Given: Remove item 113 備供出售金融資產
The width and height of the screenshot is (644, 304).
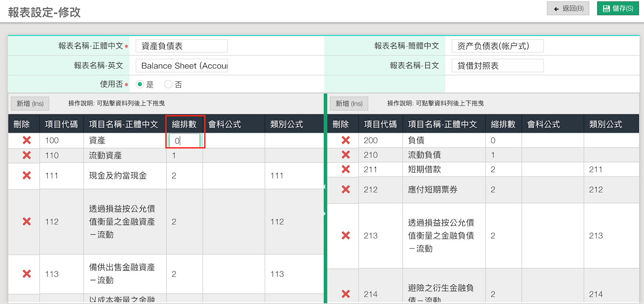Looking at the screenshot, I should point(27,274).
